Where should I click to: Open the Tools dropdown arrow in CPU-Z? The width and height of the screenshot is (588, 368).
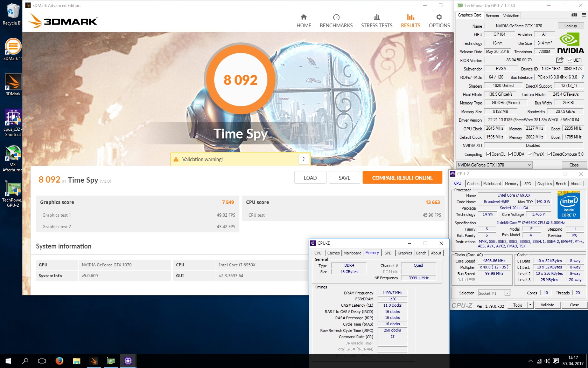pyautogui.click(x=530, y=305)
